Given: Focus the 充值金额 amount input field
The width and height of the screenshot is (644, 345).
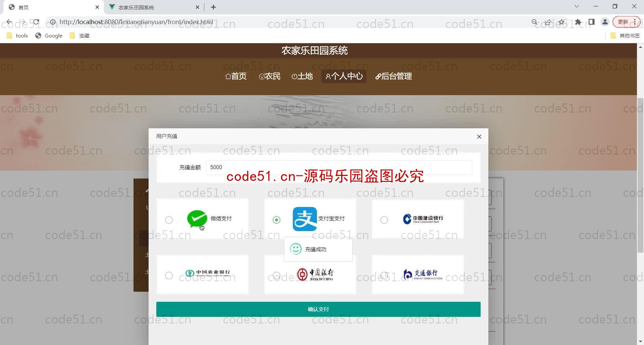Looking at the screenshot, I should point(339,167).
